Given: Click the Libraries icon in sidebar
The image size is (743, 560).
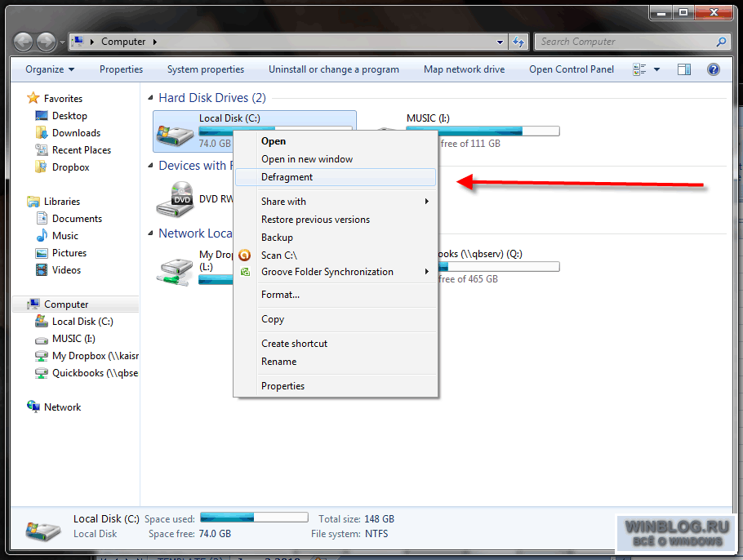Looking at the screenshot, I should (33, 202).
